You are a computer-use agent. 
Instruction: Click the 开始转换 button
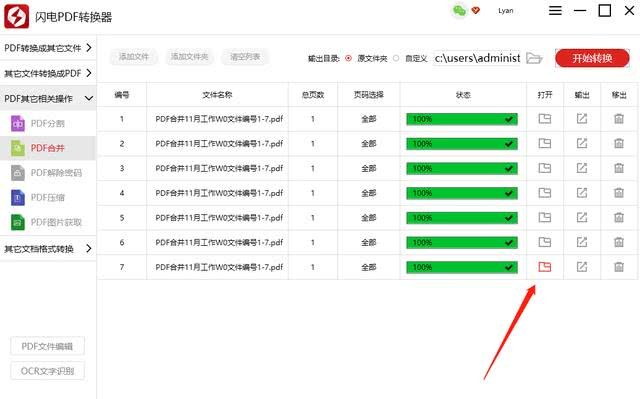[x=592, y=58]
